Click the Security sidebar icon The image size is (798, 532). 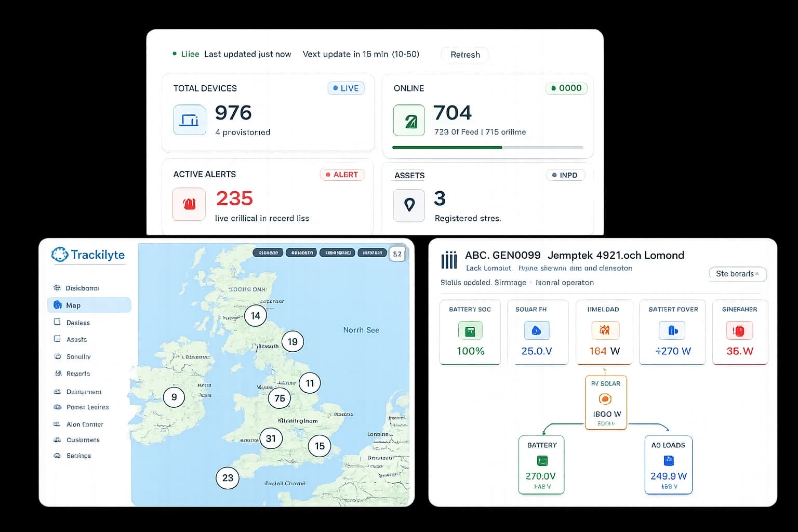pyautogui.click(x=57, y=356)
